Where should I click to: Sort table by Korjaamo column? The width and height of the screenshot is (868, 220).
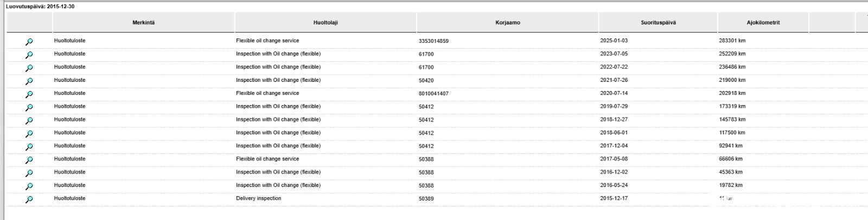(508, 23)
